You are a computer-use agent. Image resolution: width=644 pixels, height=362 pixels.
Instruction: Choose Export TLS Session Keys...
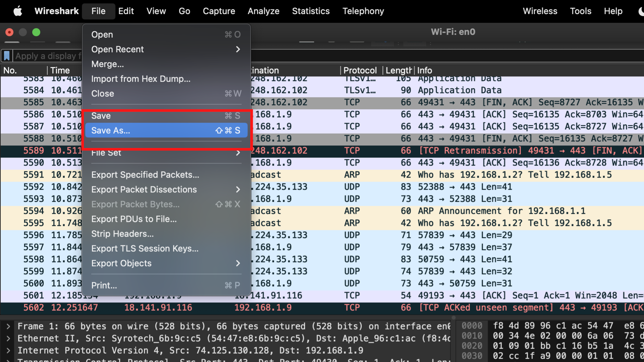[x=166, y=248]
